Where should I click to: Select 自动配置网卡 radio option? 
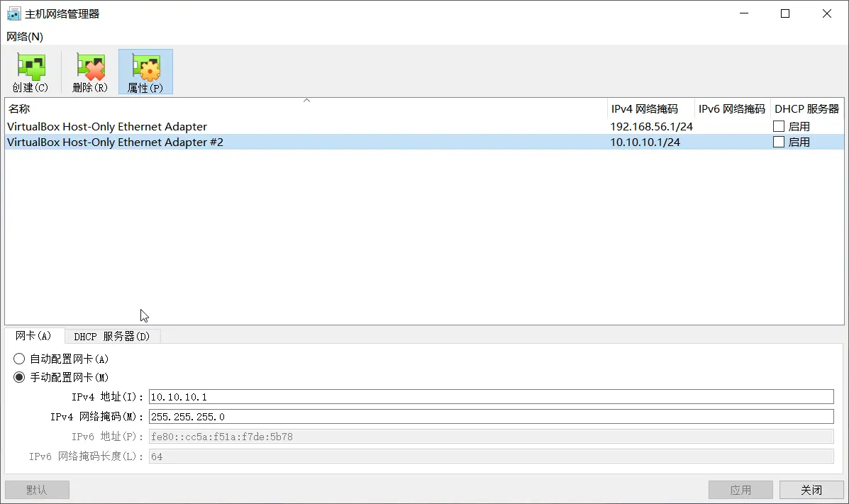click(x=19, y=359)
